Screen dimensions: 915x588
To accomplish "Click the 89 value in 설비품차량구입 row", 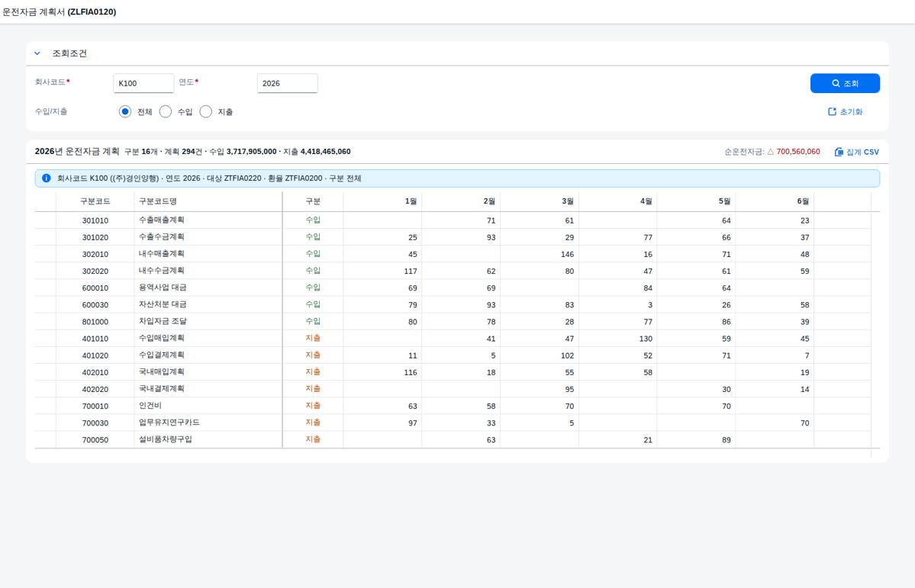I will pyautogui.click(x=726, y=440).
